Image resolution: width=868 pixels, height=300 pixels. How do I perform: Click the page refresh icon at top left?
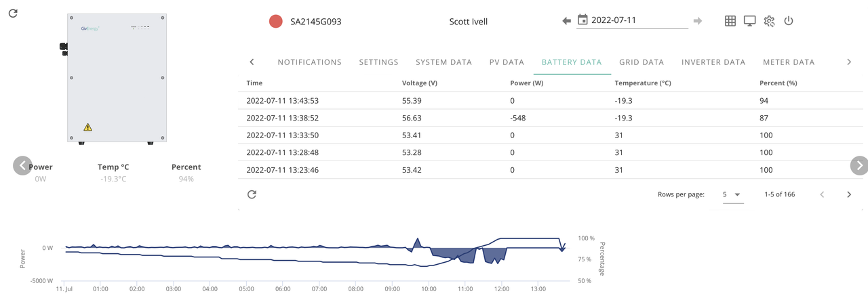[x=13, y=14]
